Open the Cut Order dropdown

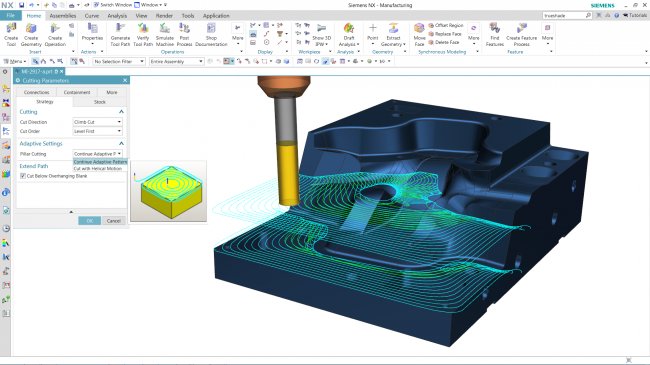pos(97,131)
